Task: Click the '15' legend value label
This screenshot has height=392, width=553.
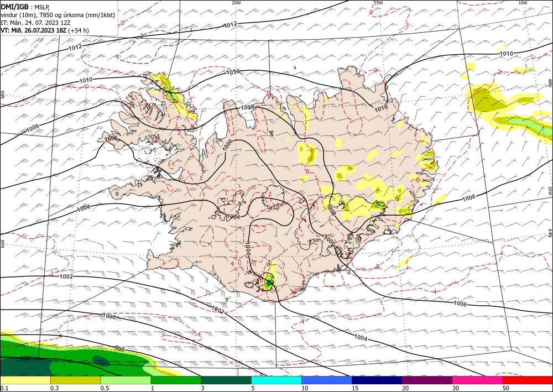Action: (355, 388)
